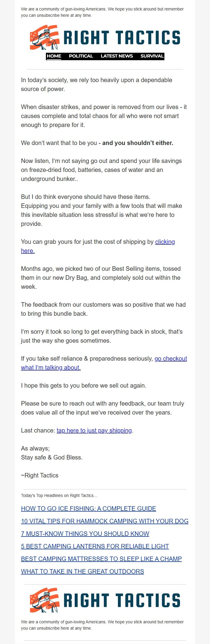
Task: Open "go checkout what I'm talking about" link
Action: click(x=171, y=359)
